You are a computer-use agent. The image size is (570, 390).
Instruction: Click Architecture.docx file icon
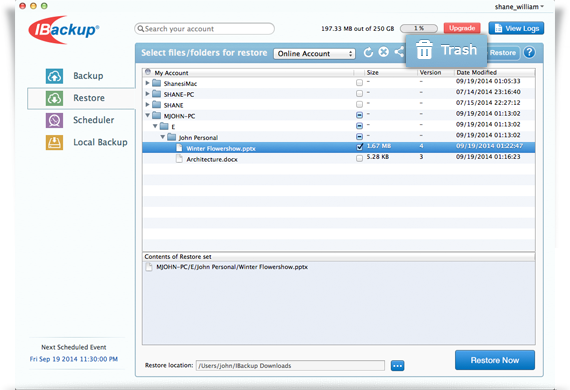tap(179, 159)
